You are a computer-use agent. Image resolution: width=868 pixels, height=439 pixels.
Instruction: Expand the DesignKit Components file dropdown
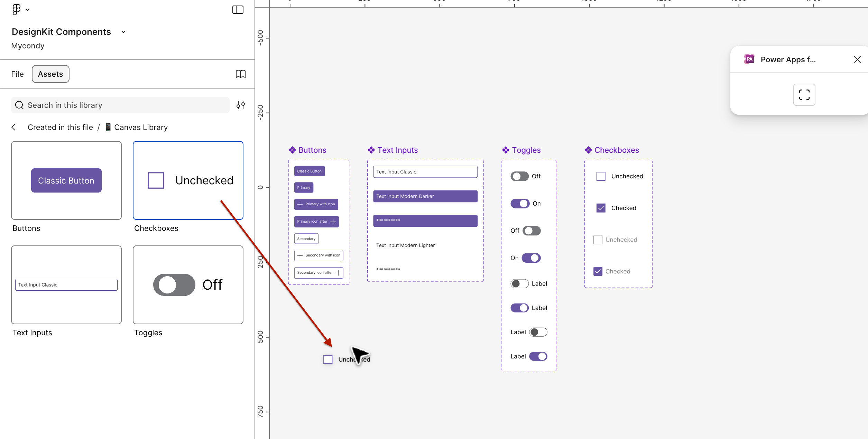click(123, 32)
